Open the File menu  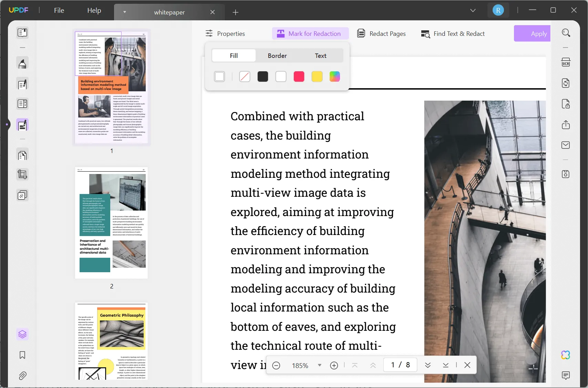pyautogui.click(x=59, y=10)
